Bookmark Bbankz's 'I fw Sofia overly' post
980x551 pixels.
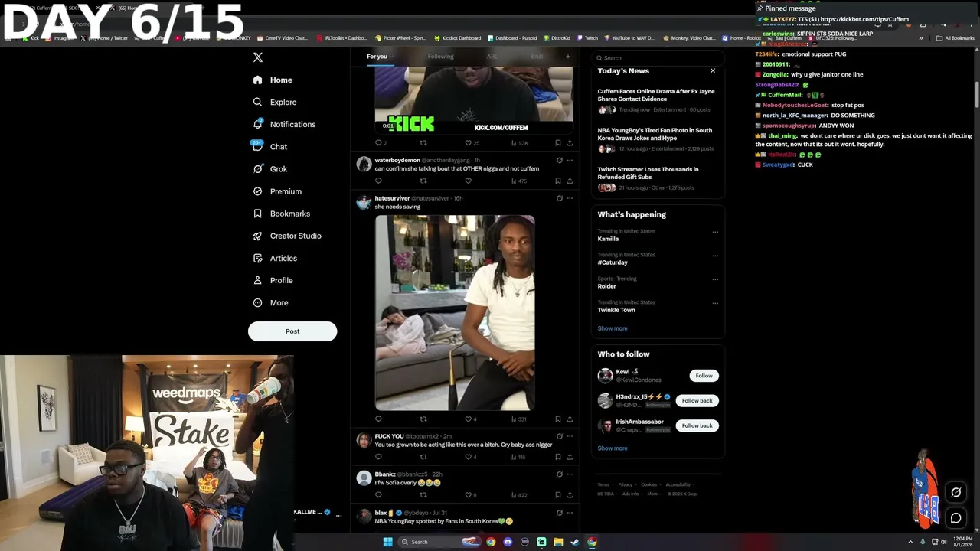[558, 495]
